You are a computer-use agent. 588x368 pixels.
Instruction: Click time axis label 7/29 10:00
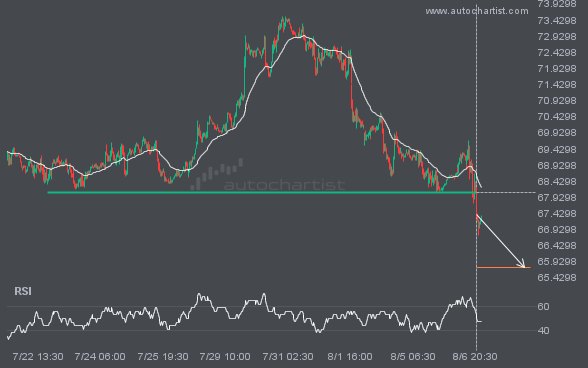tap(225, 357)
